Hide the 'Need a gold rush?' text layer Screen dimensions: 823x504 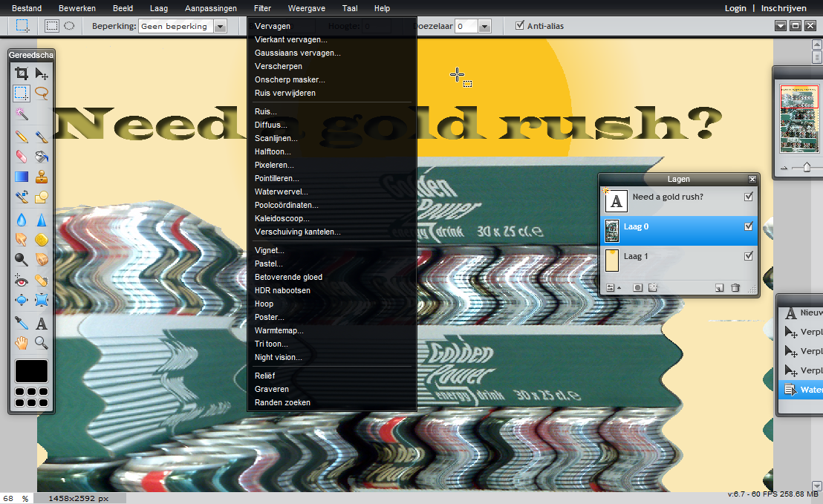[748, 197]
